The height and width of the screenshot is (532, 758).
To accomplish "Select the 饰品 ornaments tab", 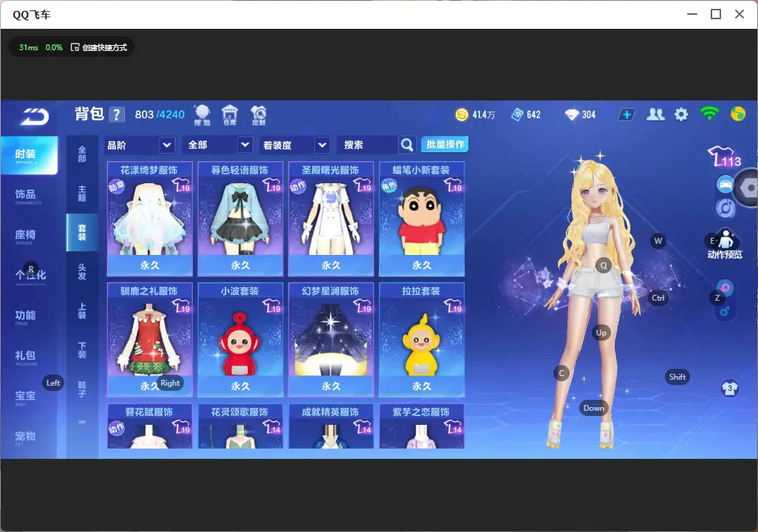I will tap(27, 196).
